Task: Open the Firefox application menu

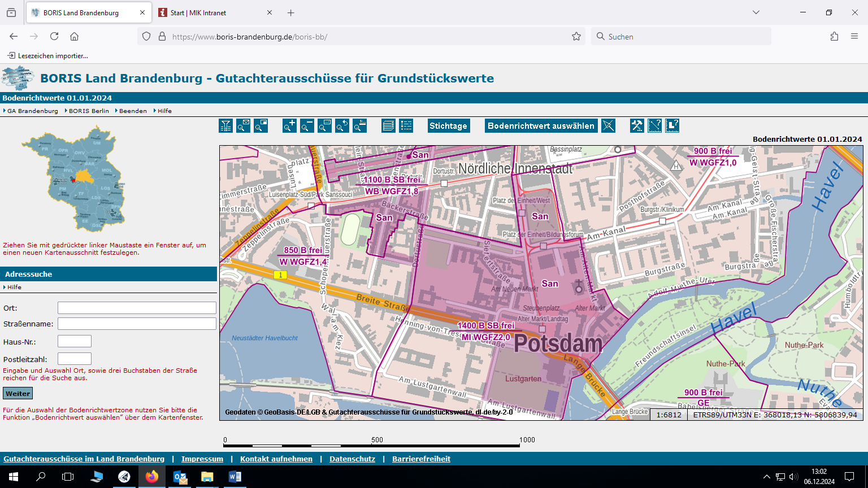Action: pos(854,36)
